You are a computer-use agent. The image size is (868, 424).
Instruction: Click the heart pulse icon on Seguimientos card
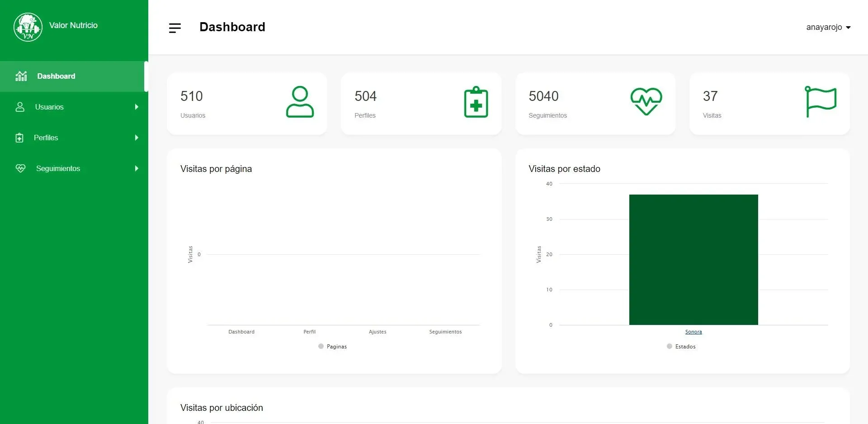pos(646,101)
